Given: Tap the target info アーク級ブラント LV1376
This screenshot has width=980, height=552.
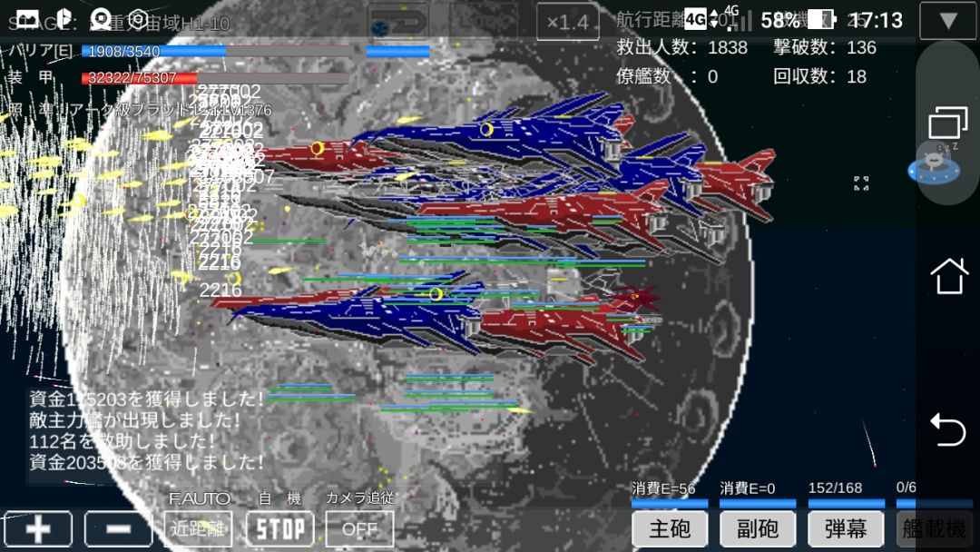Looking at the screenshot, I should coord(171,110).
